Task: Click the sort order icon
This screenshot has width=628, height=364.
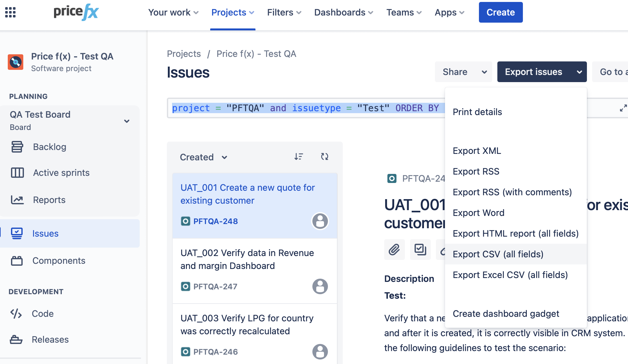Action: [298, 157]
